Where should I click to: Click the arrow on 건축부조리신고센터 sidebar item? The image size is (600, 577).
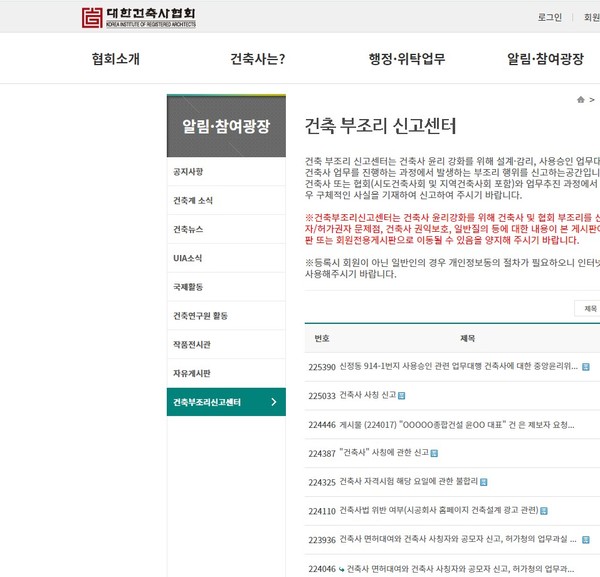[274, 402]
